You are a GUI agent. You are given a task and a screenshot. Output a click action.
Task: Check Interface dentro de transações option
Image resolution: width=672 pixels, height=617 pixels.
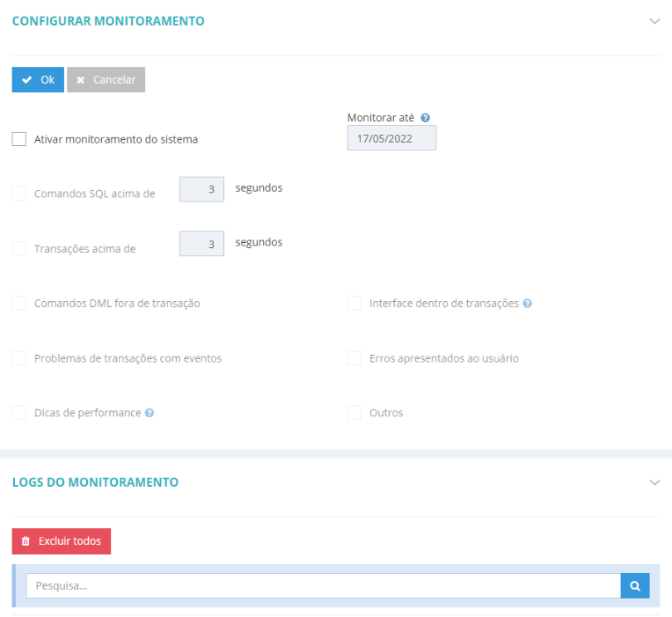[354, 303]
